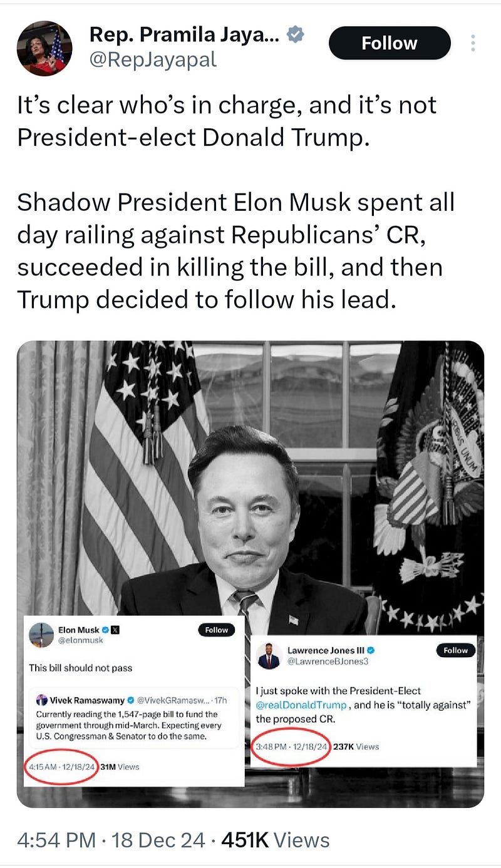This screenshot has width=501, height=868.
Task: Click Lawrence Jones III's verified badge
Action: coord(371,650)
